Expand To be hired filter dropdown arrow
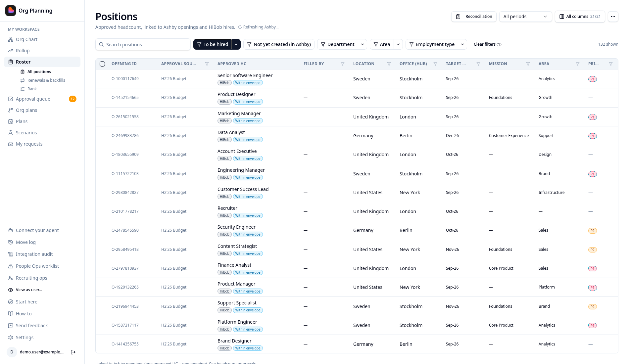629x364 pixels. [x=236, y=44]
